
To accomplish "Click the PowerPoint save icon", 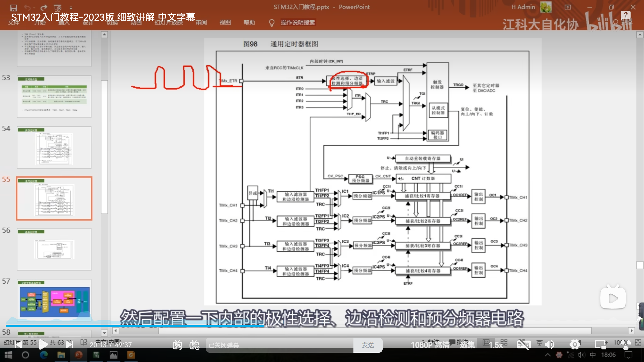I will [x=14, y=8].
